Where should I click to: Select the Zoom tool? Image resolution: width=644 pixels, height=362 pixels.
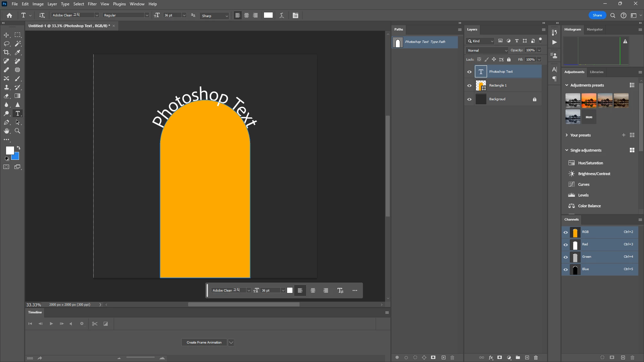17,131
